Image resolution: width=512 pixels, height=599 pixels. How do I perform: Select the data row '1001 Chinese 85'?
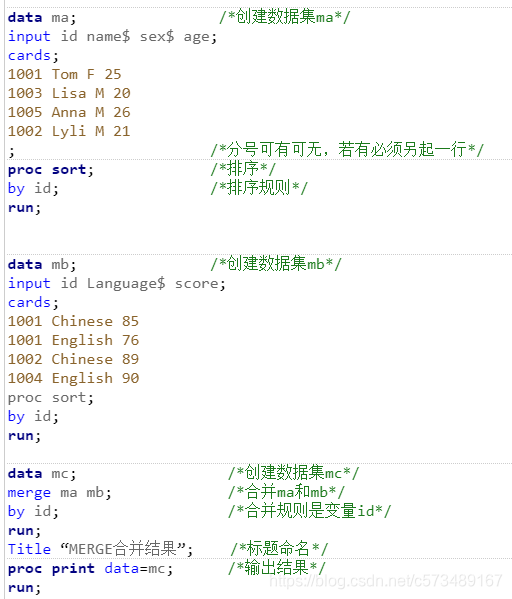[73, 321]
